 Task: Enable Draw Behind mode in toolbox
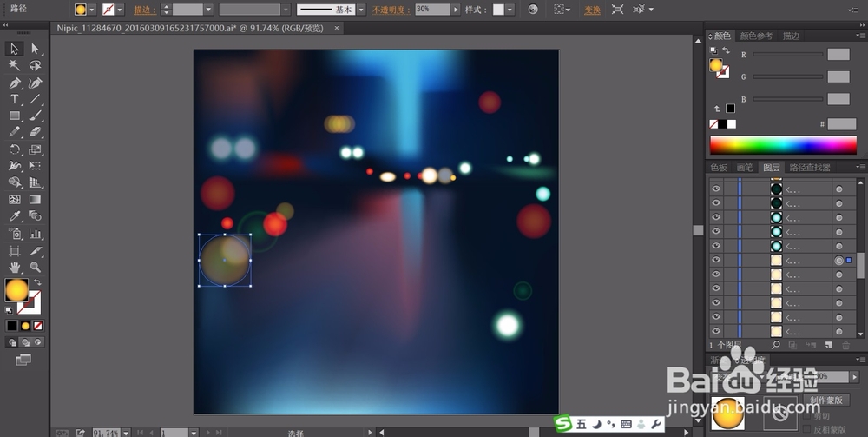click(25, 342)
